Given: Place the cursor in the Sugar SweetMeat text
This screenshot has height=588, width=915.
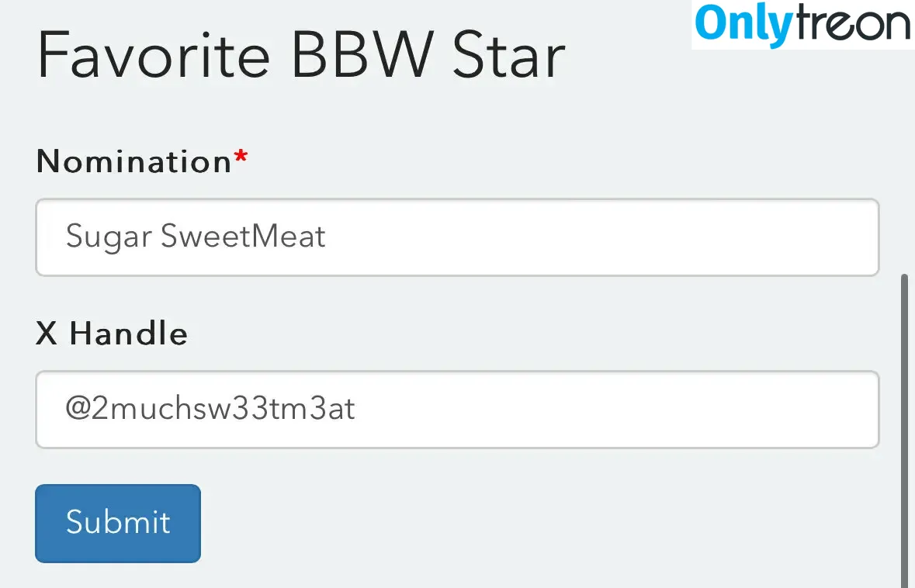Looking at the screenshot, I should [196, 237].
